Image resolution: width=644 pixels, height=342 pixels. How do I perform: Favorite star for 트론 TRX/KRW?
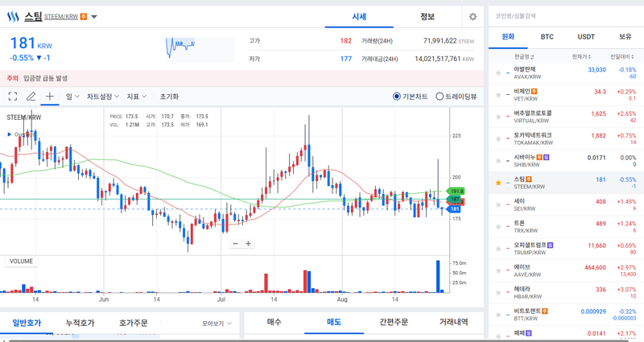click(498, 227)
